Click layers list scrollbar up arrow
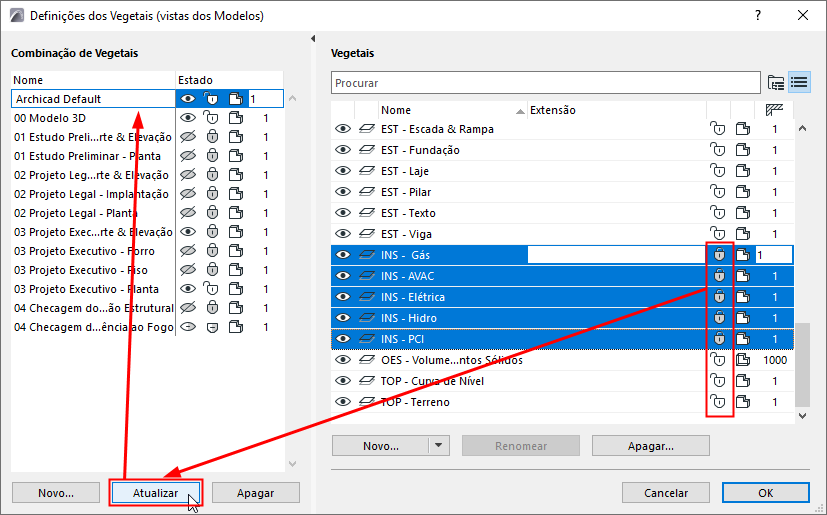 coord(802,128)
